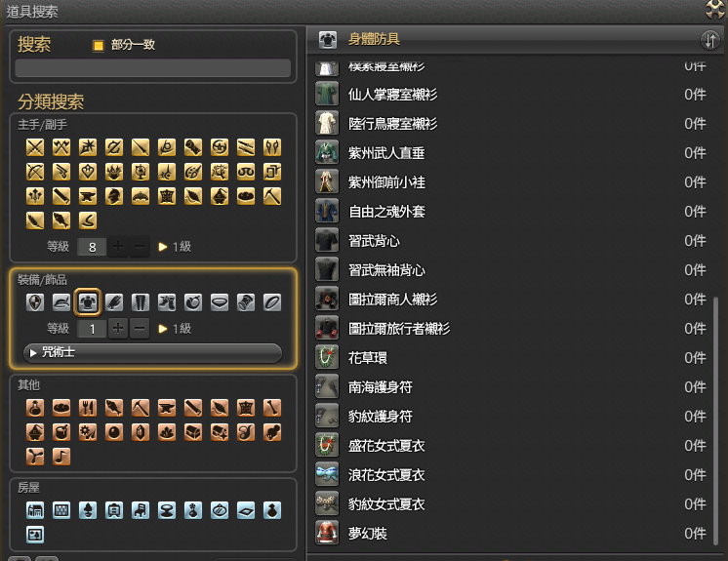The height and width of the screenshot is (561, 728).
Task: Decrease the 主手/副手 level with minus
Action: [140, 247]
